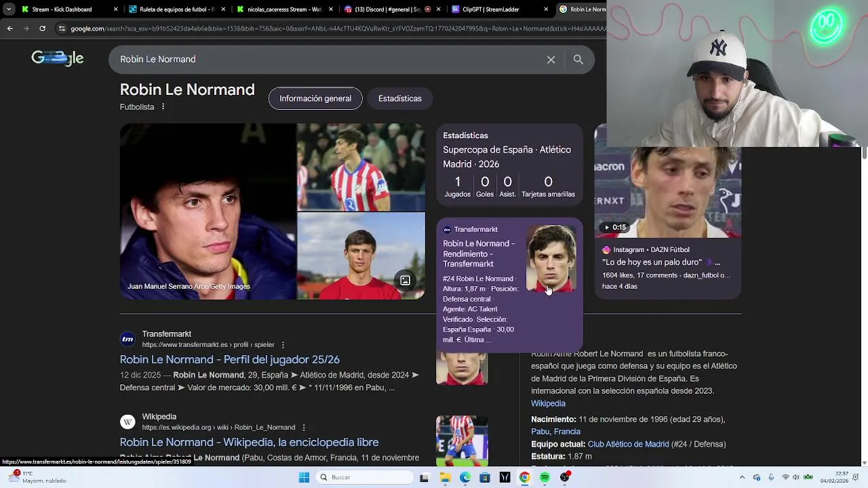Open the red training shirt portrait photo
Screen dimensions: 868x488
[361, 256]
